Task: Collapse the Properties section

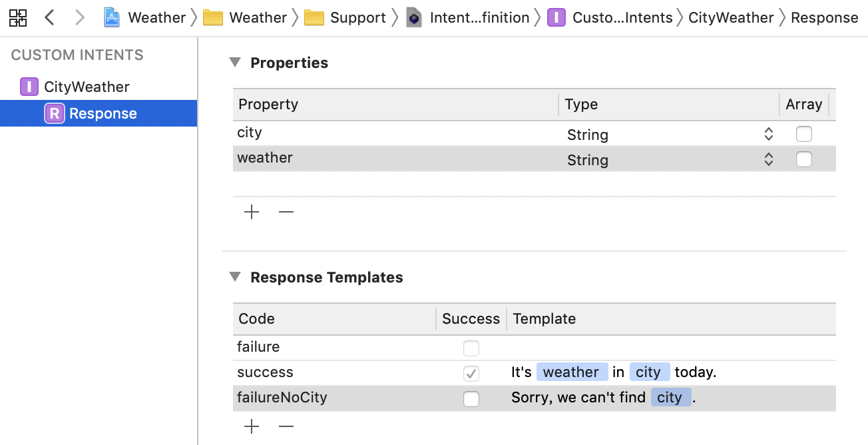Action: pyautogui.click(x=234, y=63)
